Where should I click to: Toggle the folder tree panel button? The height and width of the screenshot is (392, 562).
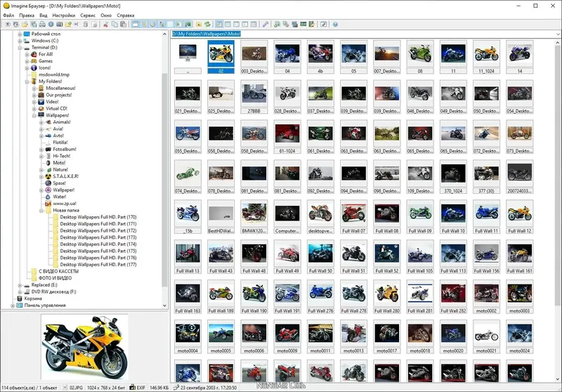point(144,25)
